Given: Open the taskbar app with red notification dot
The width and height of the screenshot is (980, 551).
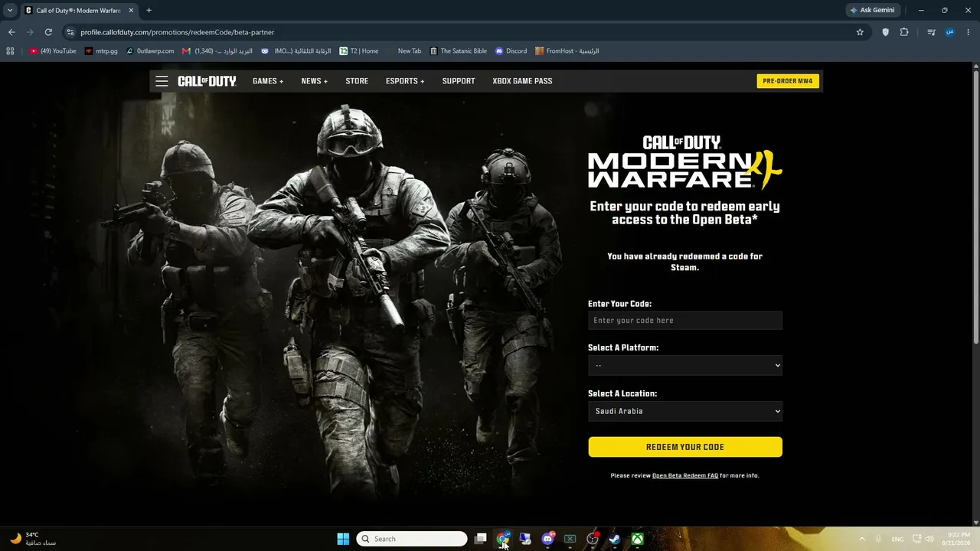Looking at the screenshot, I should tap(593, 539).
